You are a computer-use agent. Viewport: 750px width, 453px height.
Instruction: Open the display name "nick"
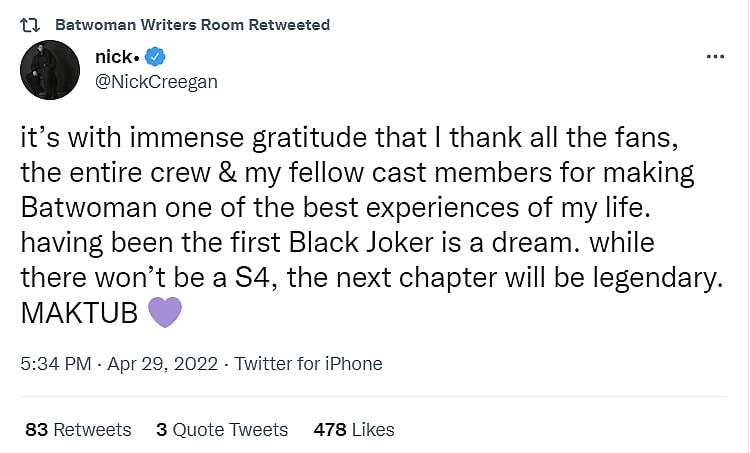127,57
